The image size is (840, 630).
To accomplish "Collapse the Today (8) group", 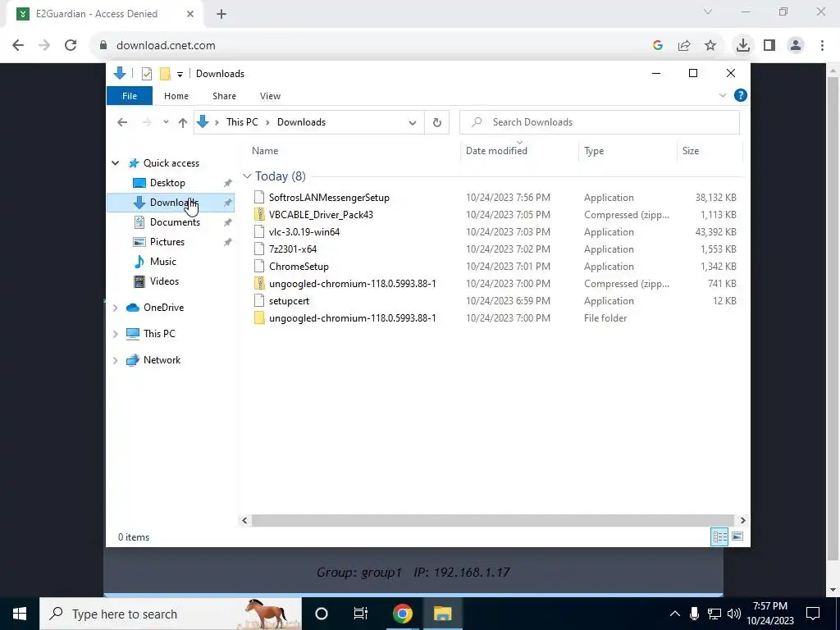I will pos(247,176).
